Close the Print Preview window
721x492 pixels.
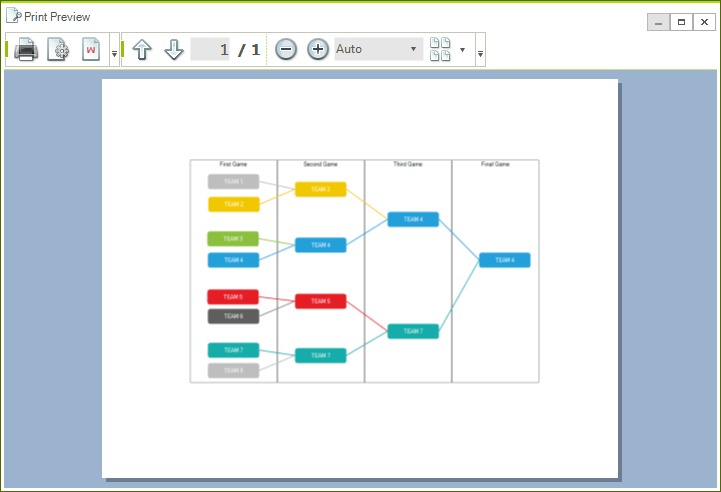[704, 22]
